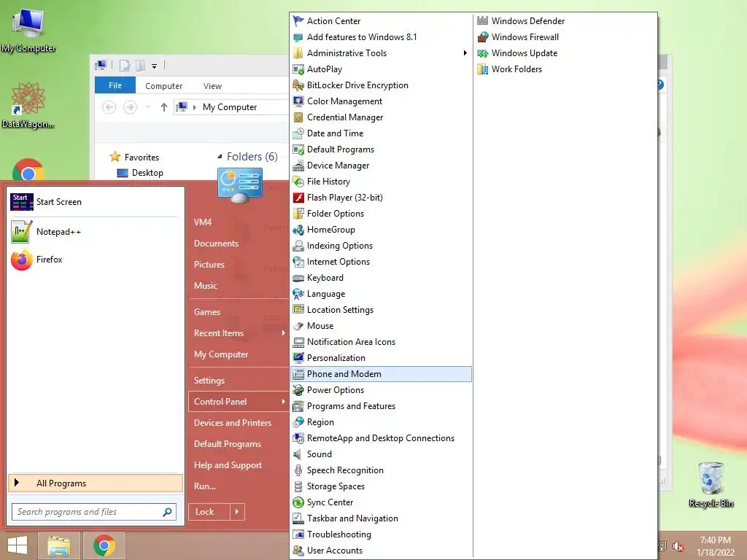The height and width of the screenshot is (560, 747).
Task: Click the Speech Recognition microphone icon
Action: pos(298,470)
